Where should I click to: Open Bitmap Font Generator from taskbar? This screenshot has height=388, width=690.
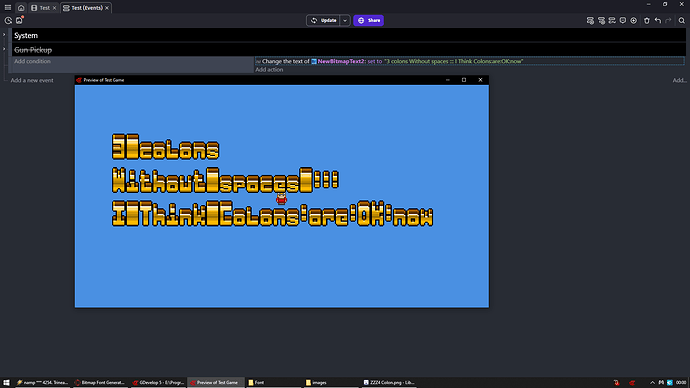[x=99, y=383]
